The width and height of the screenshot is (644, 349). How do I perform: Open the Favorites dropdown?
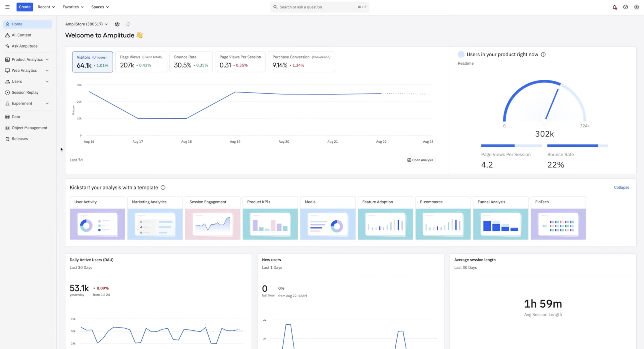(73, 7)
